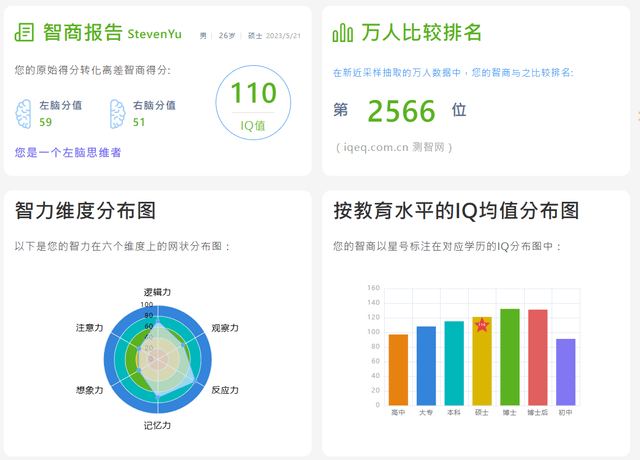Click the 想象力 radar axis label

click(x=89, y=390)
